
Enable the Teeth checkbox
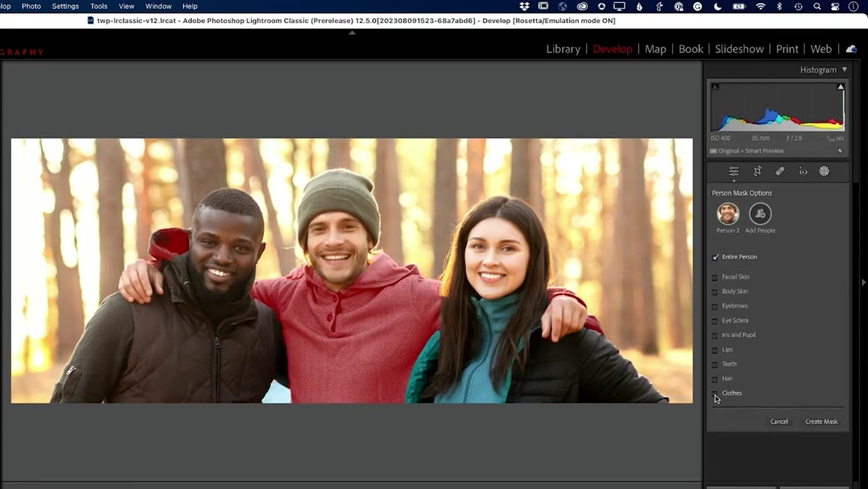click(715, 364)
